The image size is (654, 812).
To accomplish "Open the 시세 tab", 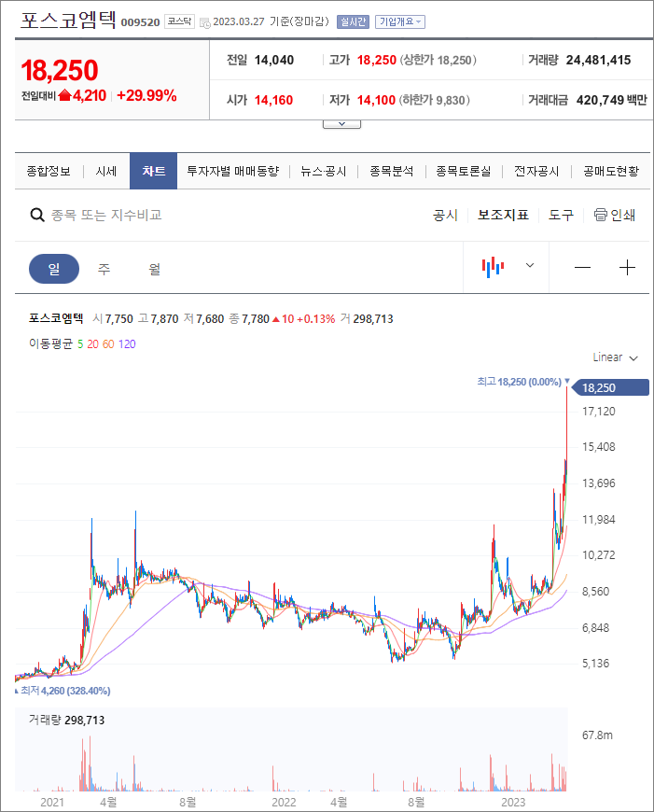I will (106, 171).
